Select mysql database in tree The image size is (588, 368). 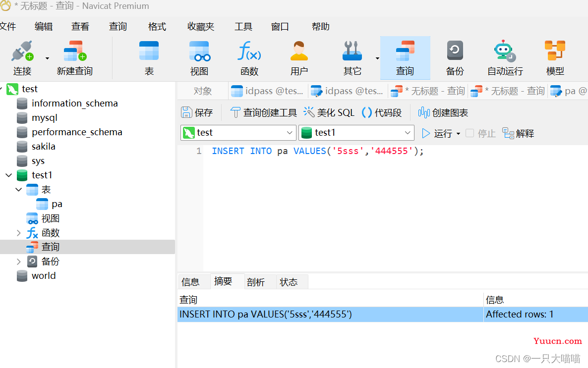[x=45, y=118]
